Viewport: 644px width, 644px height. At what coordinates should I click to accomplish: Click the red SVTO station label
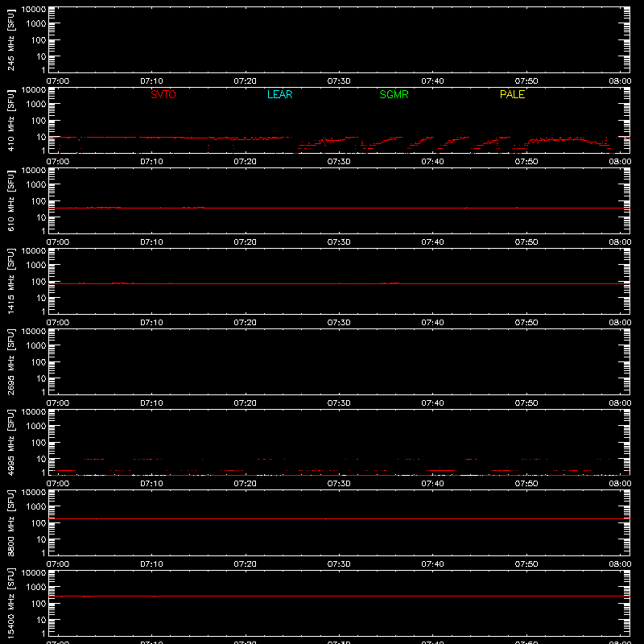tap(163, 94)
